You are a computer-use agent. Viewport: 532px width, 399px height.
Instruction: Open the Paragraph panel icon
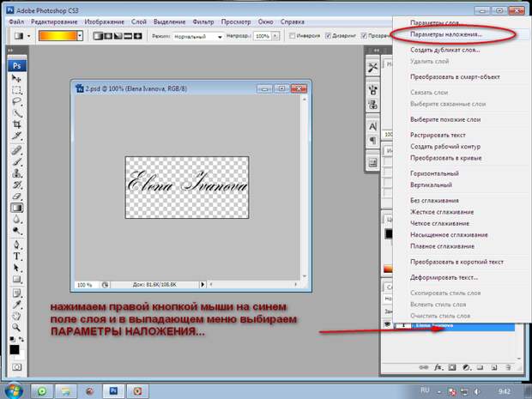point(372,140)
